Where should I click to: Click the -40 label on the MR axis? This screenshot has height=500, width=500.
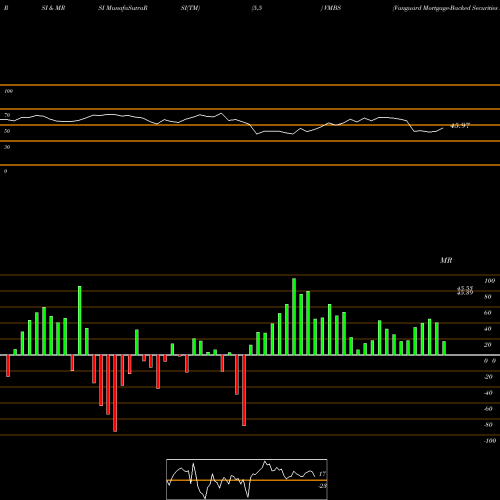(488, 393)
